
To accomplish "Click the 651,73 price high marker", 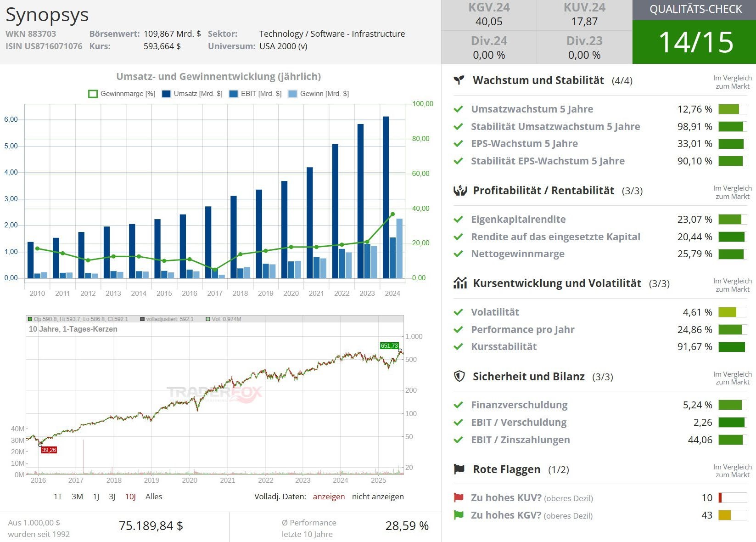I will (x=389, y=346).
